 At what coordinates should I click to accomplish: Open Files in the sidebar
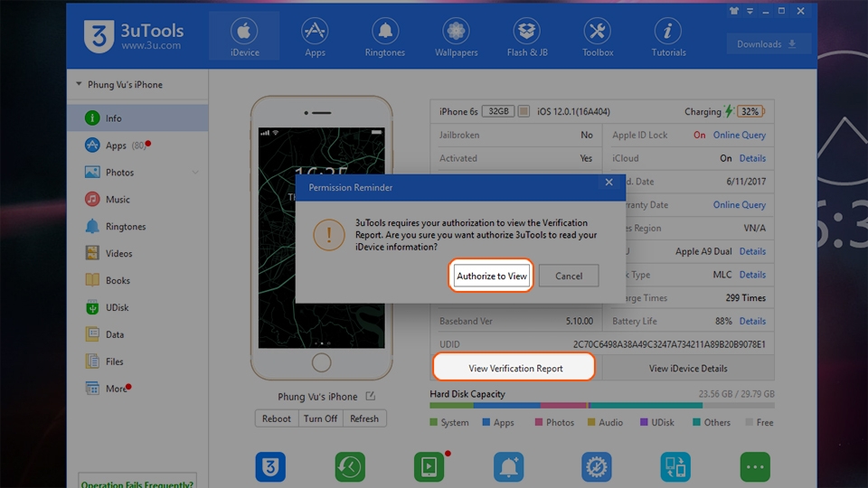[x=137, y=361]
